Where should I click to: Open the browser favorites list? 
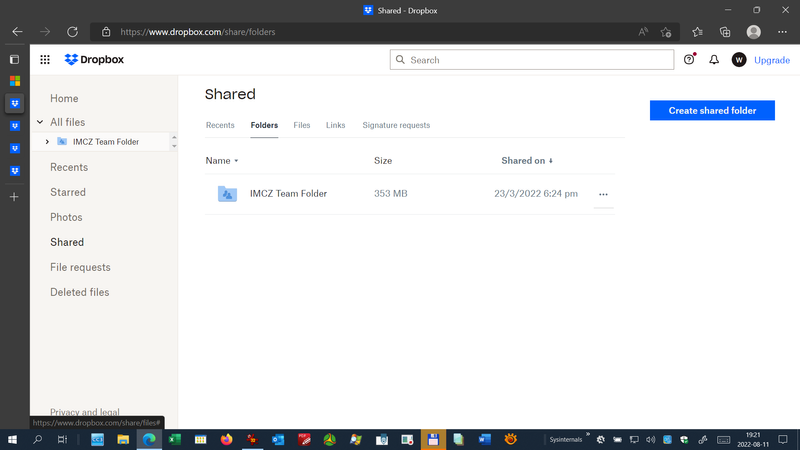[697, 32]
